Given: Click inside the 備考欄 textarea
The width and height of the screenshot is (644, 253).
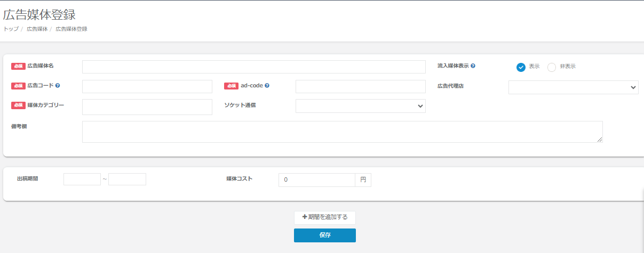Looking at the screenshot, I should click(341, 132).
